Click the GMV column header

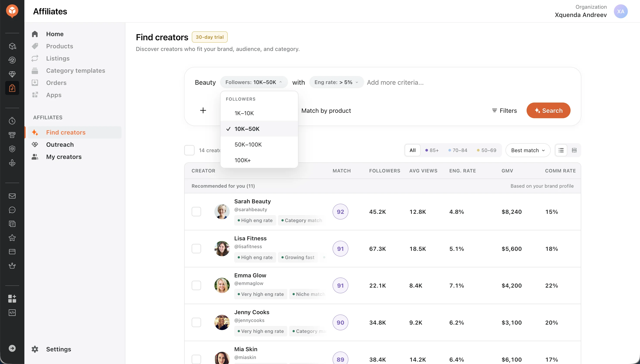pyautogui.click(x=507, y=171)
